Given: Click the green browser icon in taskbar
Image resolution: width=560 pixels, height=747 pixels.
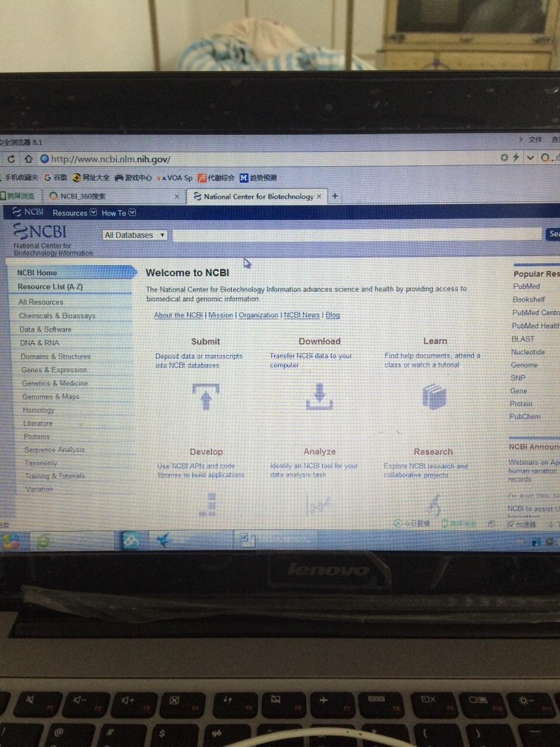Looking at the screenshot, I should point(44,542).
